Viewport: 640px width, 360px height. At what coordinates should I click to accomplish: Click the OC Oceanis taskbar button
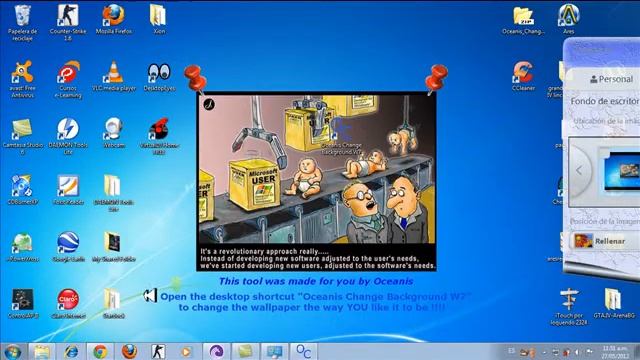click(x=303, y=351)
